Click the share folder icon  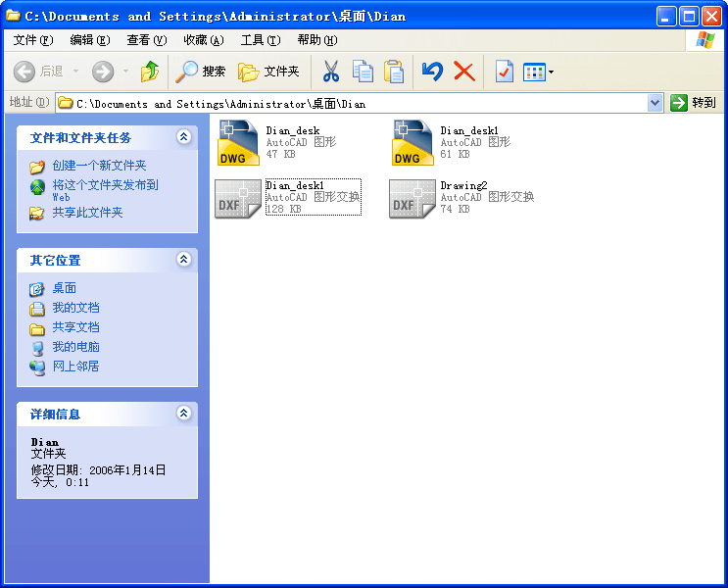tap(37, 214)
